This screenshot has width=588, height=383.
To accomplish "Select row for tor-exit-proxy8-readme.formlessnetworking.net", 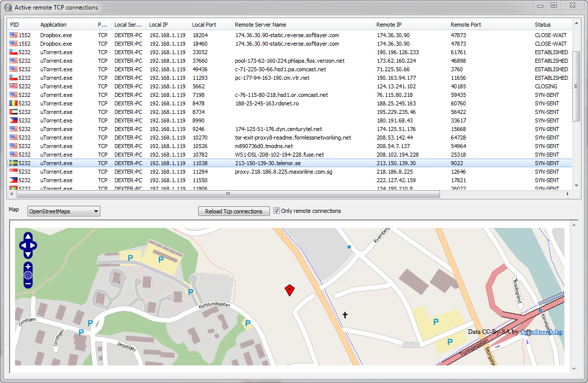I will [292, 138].
